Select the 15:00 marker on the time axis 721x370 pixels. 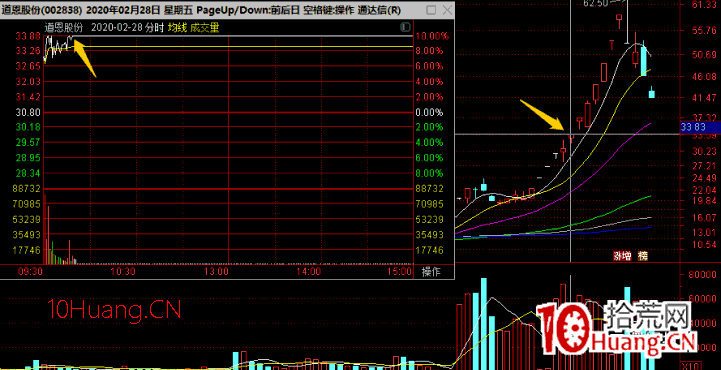coord(399,272)
